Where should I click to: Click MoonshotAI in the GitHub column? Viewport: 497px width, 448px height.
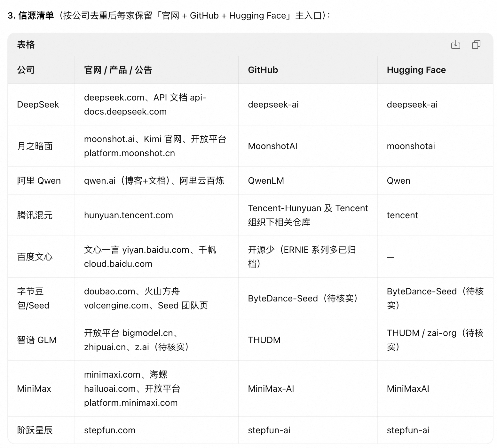pos(273,146)
